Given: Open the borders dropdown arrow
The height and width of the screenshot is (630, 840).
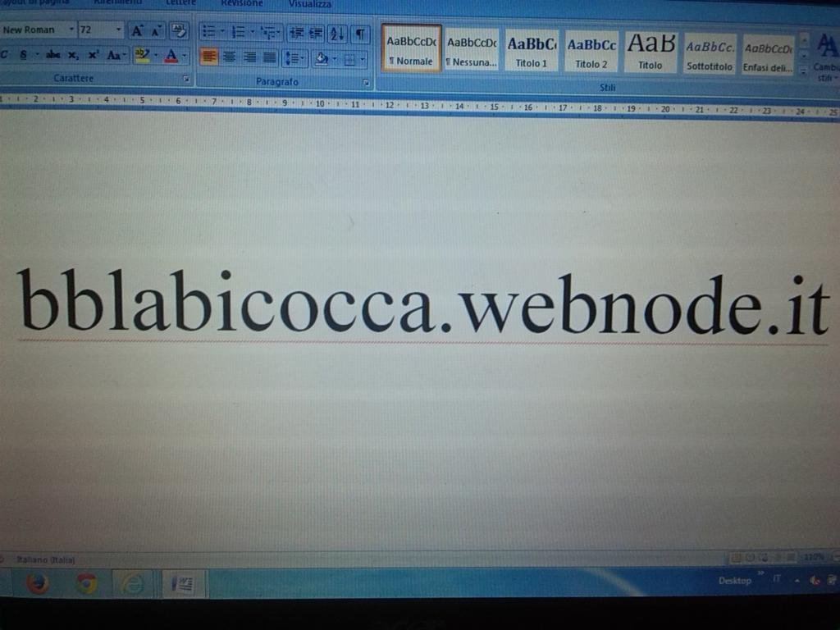Looking at the screenshot, I should pyautogui.click(x=363, y=59).
